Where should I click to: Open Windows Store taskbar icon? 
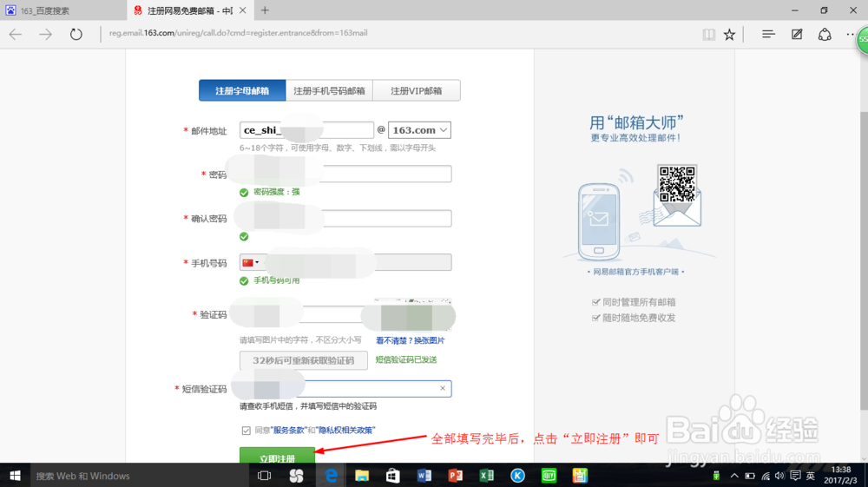(393, 476)
